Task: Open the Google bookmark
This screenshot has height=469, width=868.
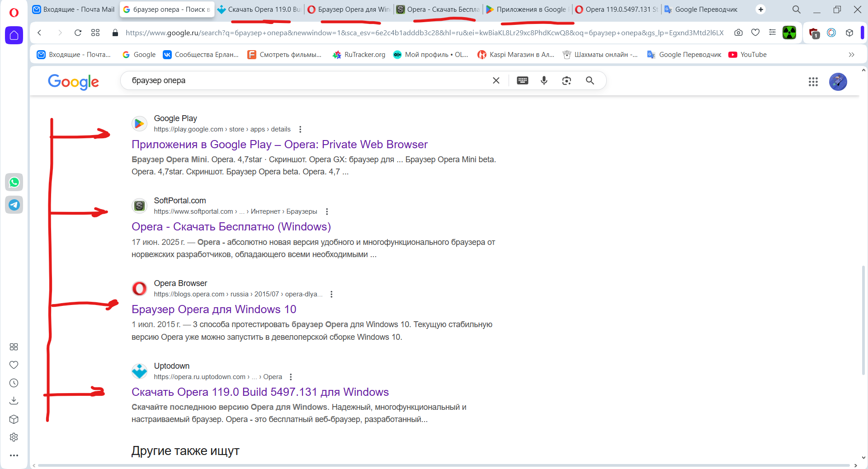Action: tap(139, 55)
